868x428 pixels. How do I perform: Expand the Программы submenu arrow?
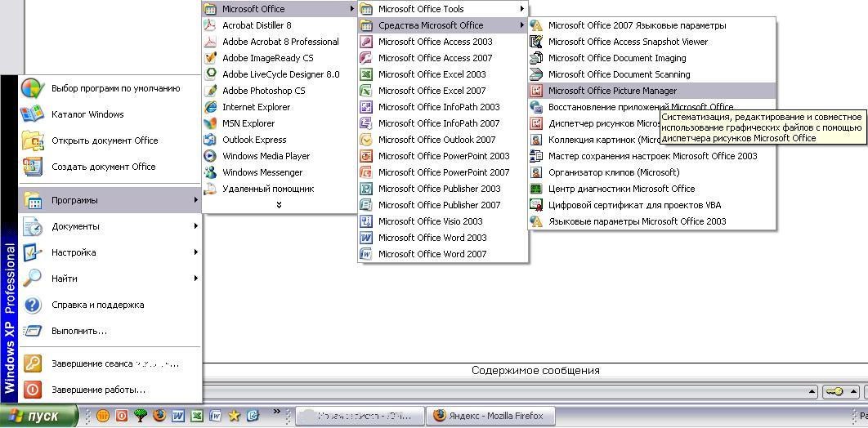tap(196, 200)
